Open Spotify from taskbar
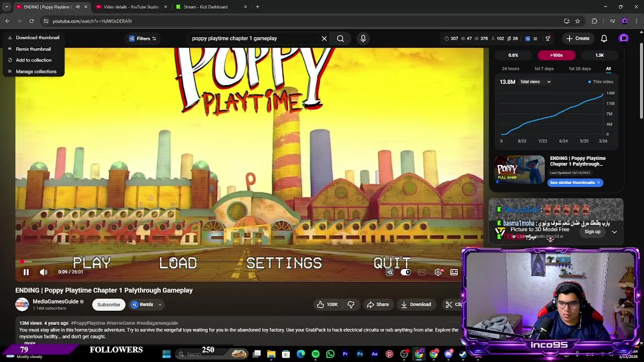This screenshot has height=362, width=644. pos(315,354)
